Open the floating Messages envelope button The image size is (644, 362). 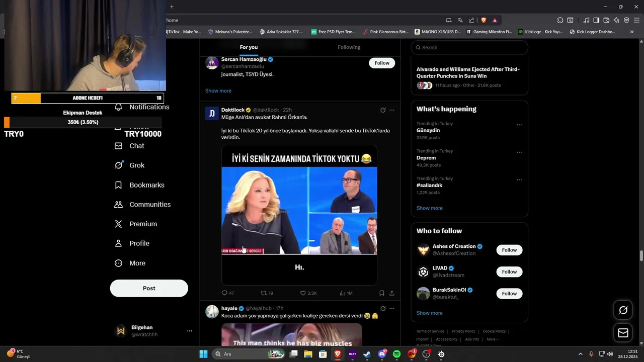(623, 333)
